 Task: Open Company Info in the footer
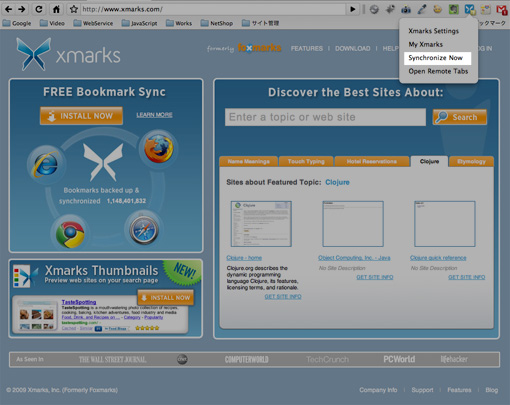tap(378, 390)
